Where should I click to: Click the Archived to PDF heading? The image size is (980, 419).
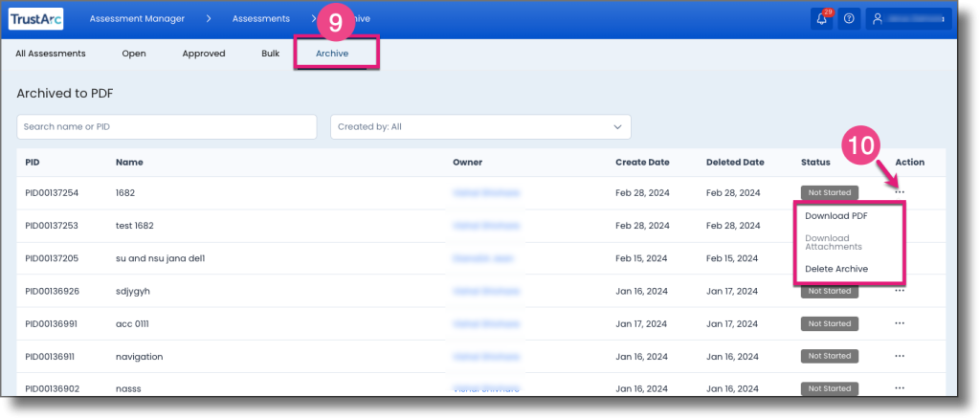(65, 94)
